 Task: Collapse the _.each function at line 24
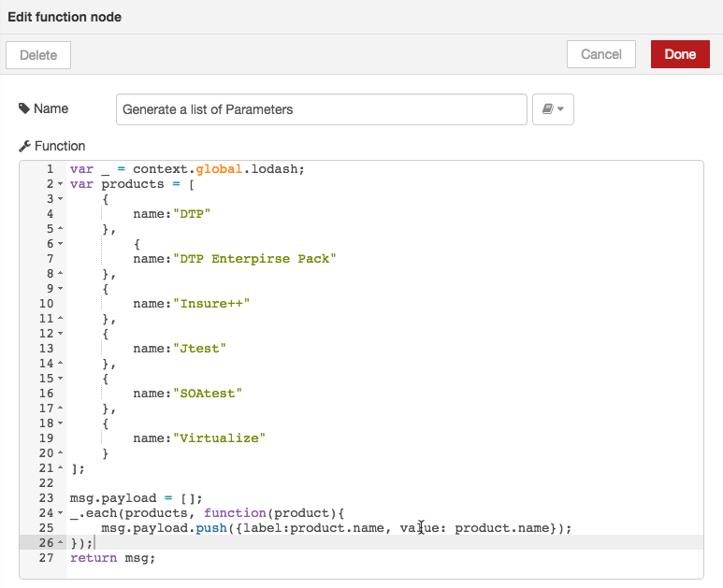click(x=61, y=513)
